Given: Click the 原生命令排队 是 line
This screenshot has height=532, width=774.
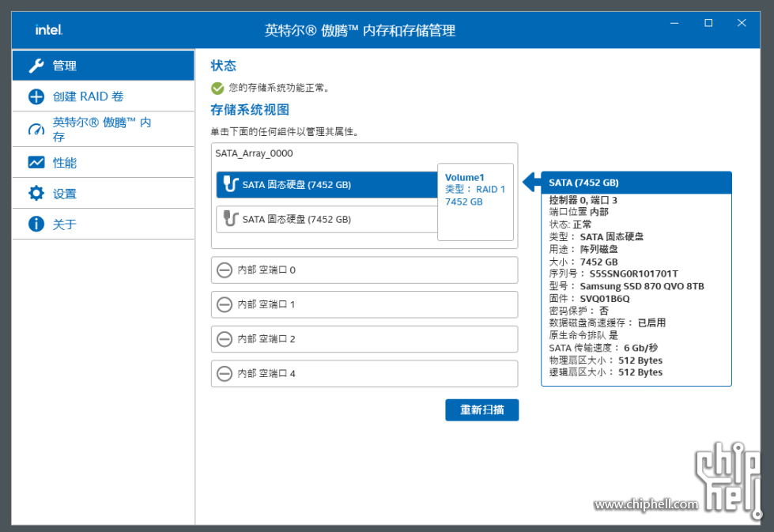Looking at the screenshot, I should pos(583,336).
